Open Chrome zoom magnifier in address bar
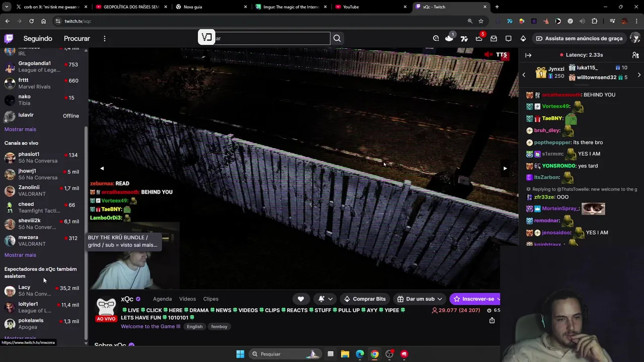 coord(470,21)
